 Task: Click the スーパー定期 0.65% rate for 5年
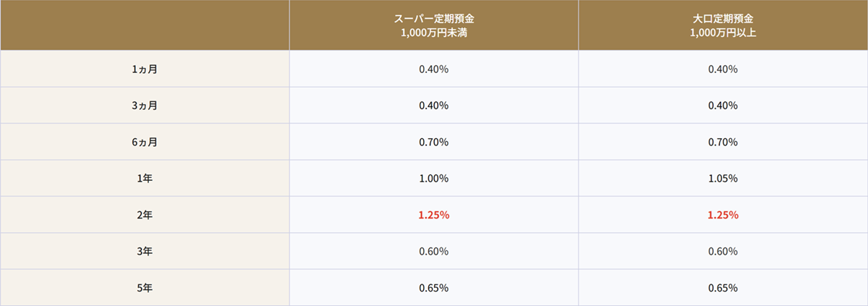pyautogui.click(x=434, y=287)
